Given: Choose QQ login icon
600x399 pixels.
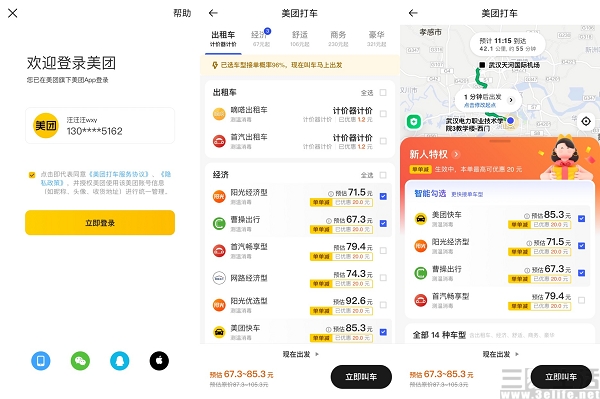Looking at the screenshot, I should [x=120, y=361].
